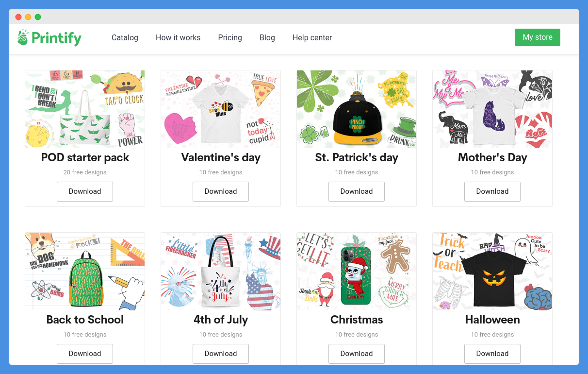Image resolution: width=588 pixels, height=374 pixels.
Task: Download the Halloween designs pack
Action: [x=492, y=354]
